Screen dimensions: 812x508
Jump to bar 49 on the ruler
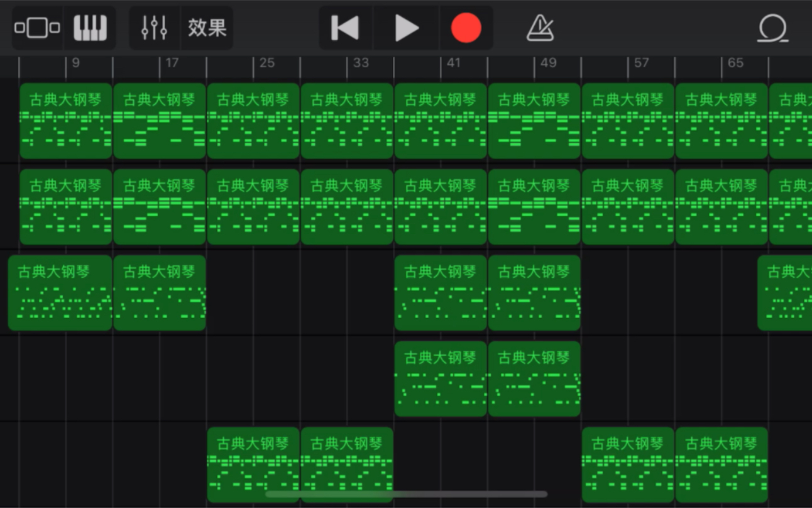coord(548,63)
